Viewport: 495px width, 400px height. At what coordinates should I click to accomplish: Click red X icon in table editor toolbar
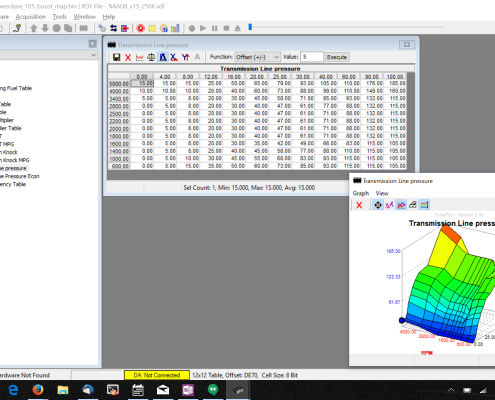(x=128, y=57)
